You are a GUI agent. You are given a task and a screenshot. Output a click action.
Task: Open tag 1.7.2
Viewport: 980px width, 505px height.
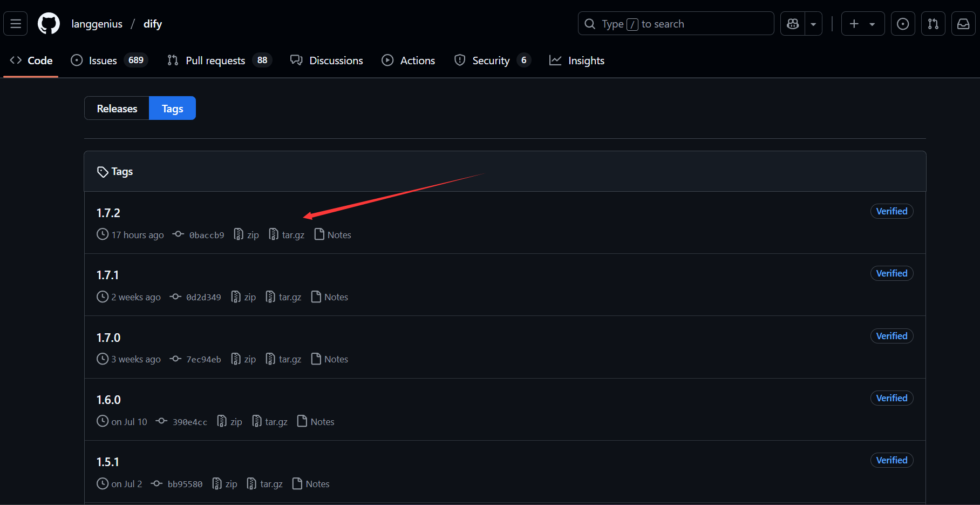click(x=108, y=213)
